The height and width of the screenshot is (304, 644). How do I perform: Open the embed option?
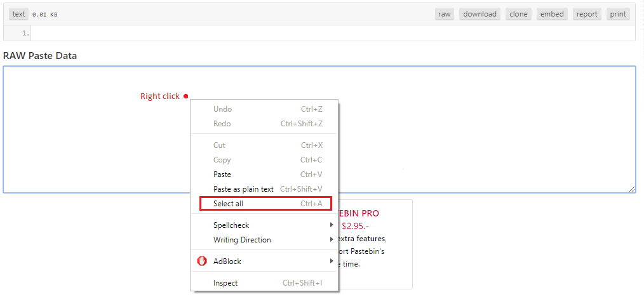coord(552,14)
